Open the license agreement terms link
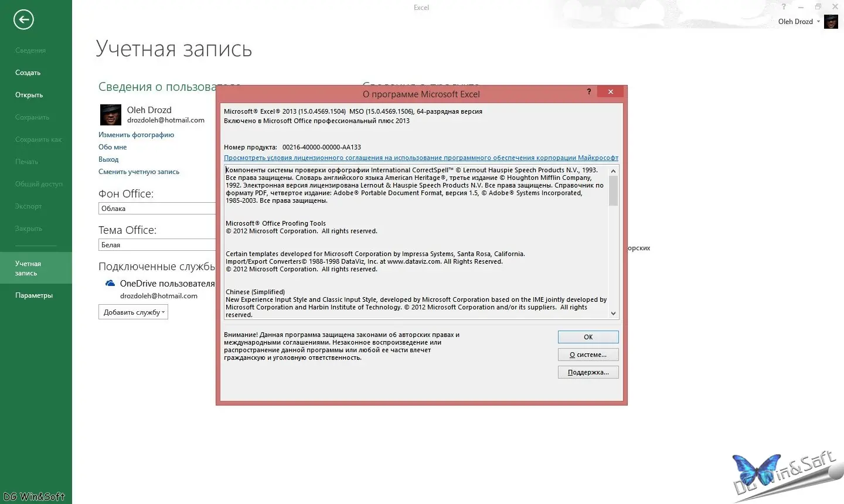Image resolution: width=844 pixels, height=504 pixels. 421,158
